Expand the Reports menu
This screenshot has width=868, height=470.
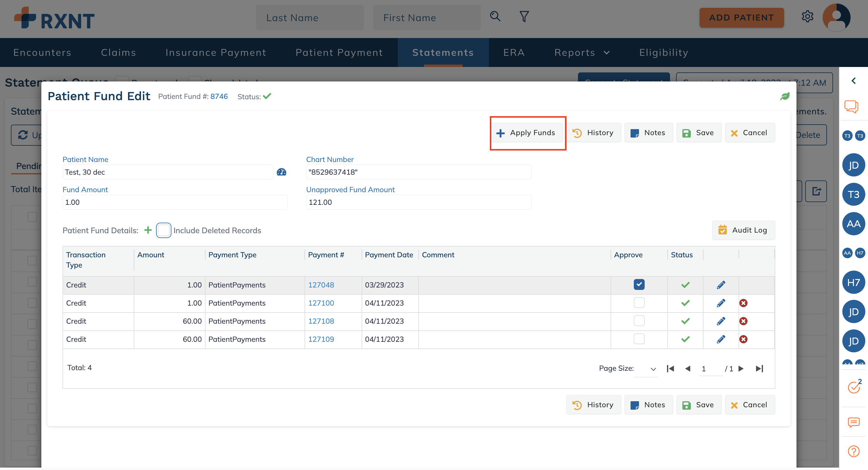pos(582,52)
